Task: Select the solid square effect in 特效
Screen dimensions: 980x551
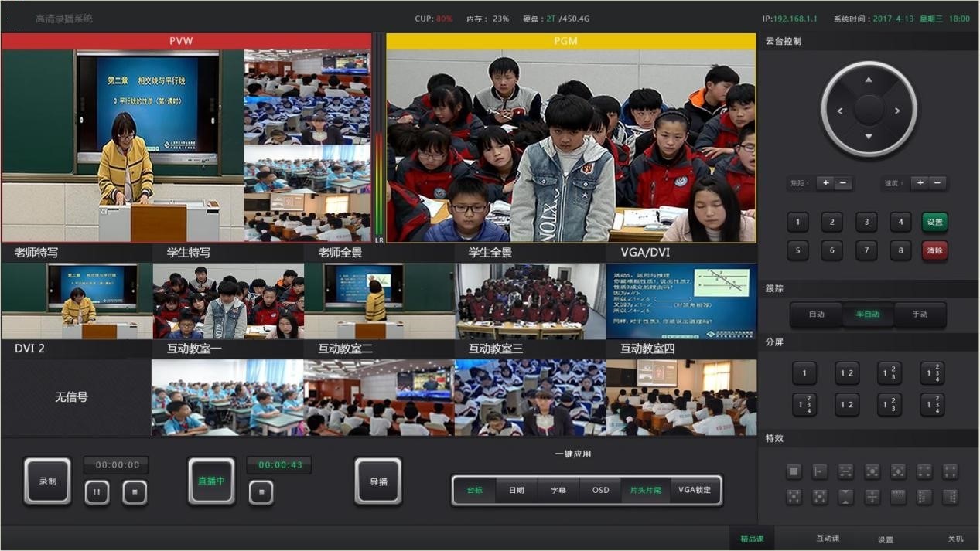Action: pyautogui.click(x=794, y=471)
